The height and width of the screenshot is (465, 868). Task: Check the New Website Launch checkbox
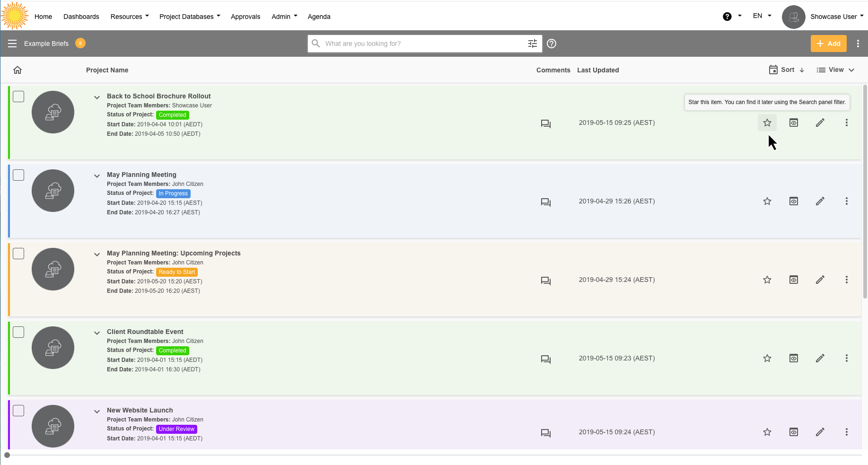(18, 411)
